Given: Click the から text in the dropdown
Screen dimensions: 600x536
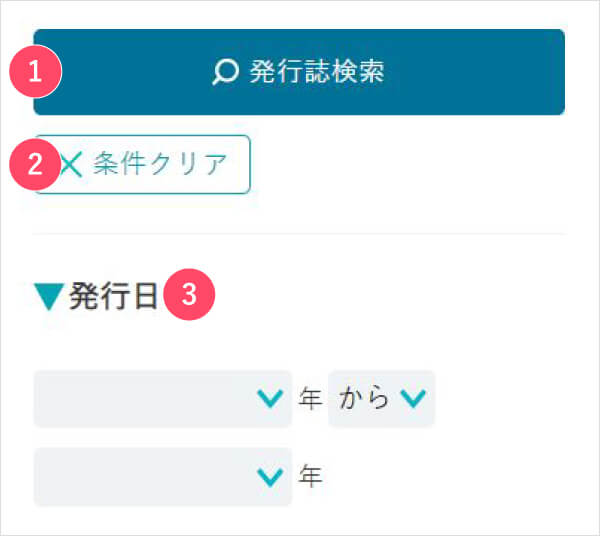Looking at the screenshot, I should click(364, 398).
